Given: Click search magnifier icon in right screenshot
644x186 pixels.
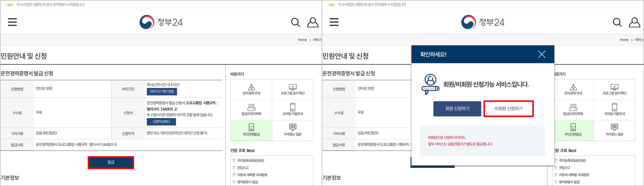Looking at the screenshot, I should (x=617, y=22).
